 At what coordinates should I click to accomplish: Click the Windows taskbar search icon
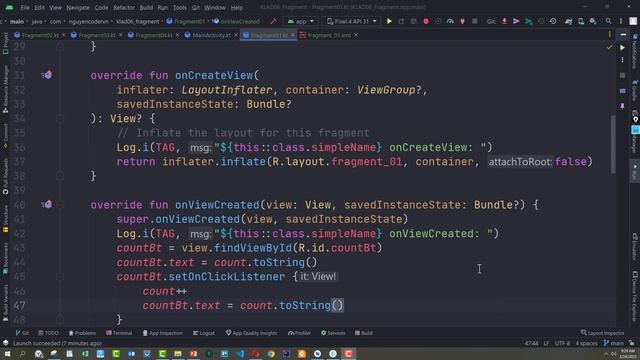(x=22, y=353)
